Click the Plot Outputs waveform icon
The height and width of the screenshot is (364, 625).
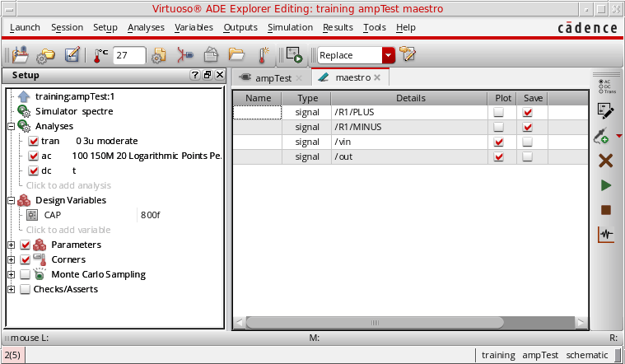tap(605, 234)
